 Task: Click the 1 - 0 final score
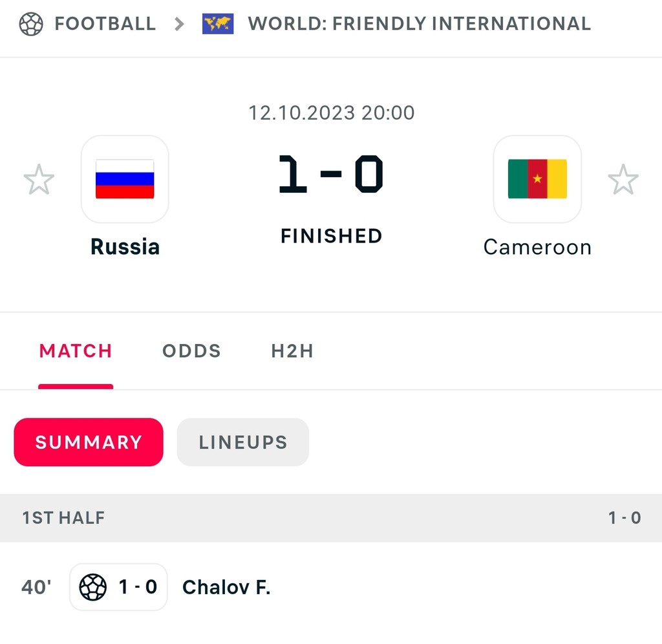click(x=331, y=175)
